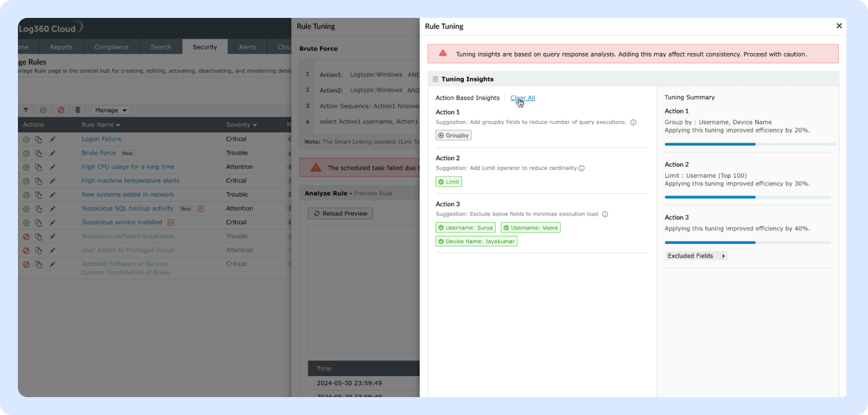This screenshot has width=868, height=415.
Task: Edit the Logon Failure rule with the pencil icon
Action: tap(52, 140)
